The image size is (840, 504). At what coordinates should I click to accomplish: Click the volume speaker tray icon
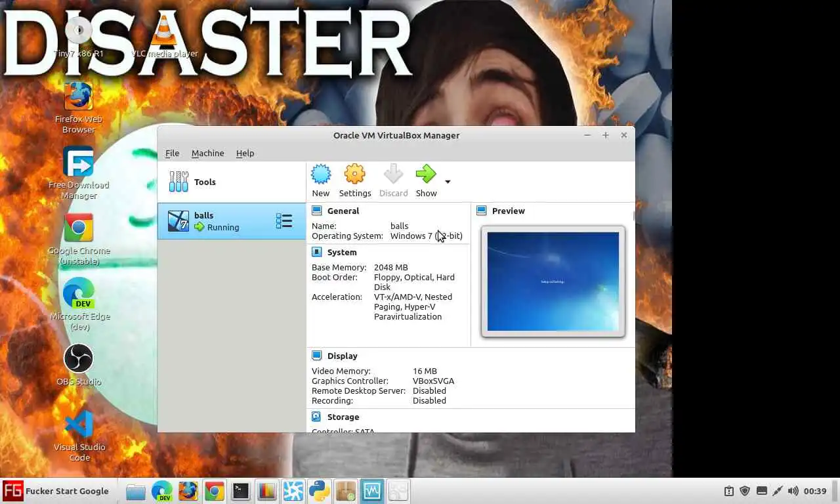(793, 491)
